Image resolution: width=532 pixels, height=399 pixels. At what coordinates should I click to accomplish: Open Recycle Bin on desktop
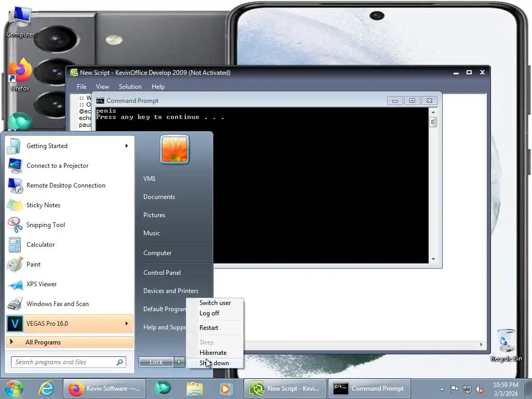(506, 345)
